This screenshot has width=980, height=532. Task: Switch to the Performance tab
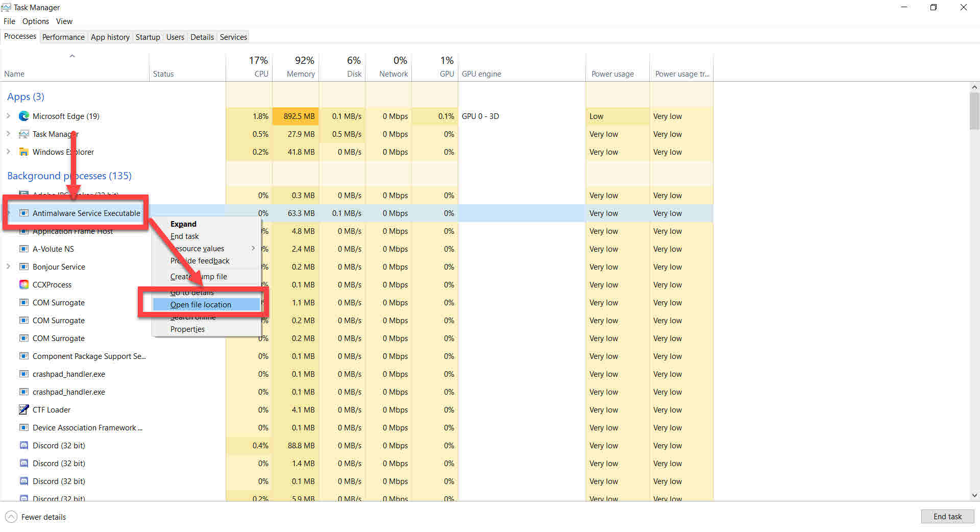tap(64, 37)
